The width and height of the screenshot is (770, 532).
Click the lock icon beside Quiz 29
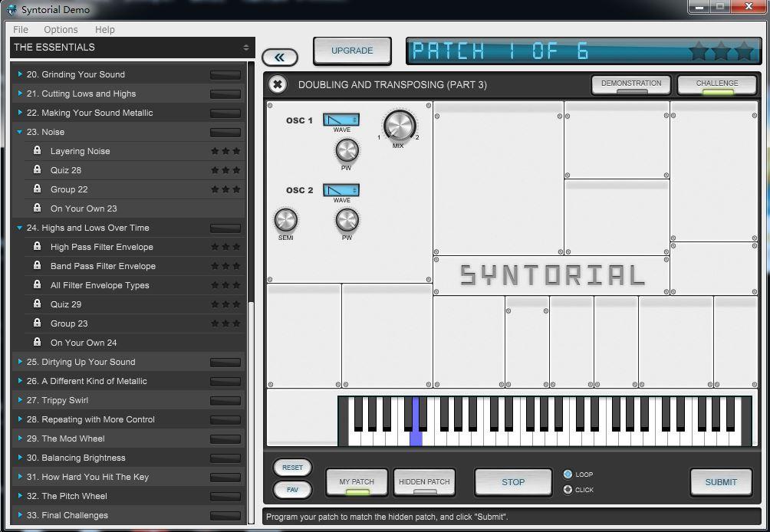37,304
